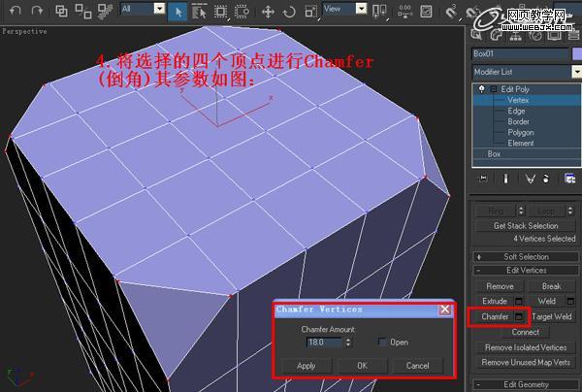Activate Bind to Space Warp tool
Image resolution: width=582 pixels, height=392 pixels.
[x=105, y=11]
